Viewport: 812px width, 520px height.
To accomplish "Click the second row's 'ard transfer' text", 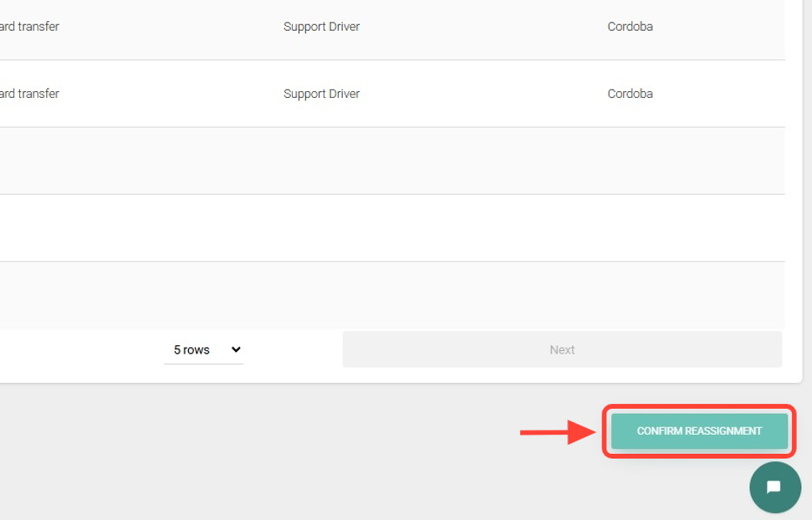I will 30,94.
